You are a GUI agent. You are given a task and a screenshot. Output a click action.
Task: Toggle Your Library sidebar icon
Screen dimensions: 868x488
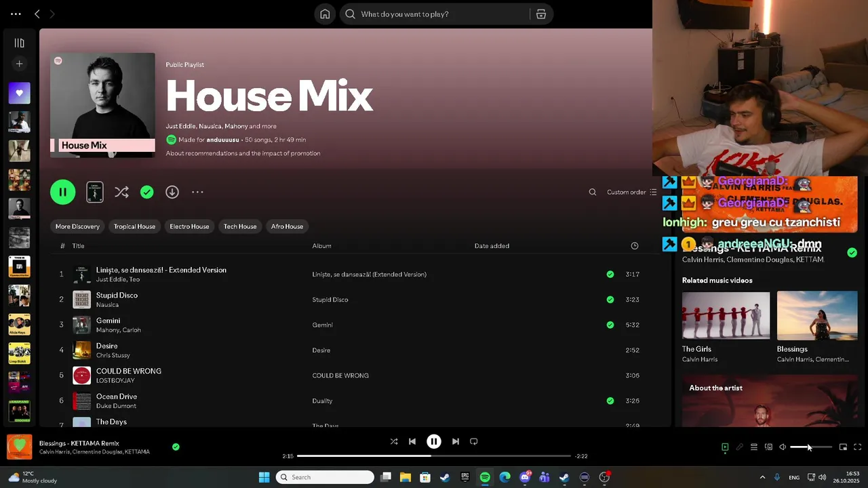pos(19,43)
